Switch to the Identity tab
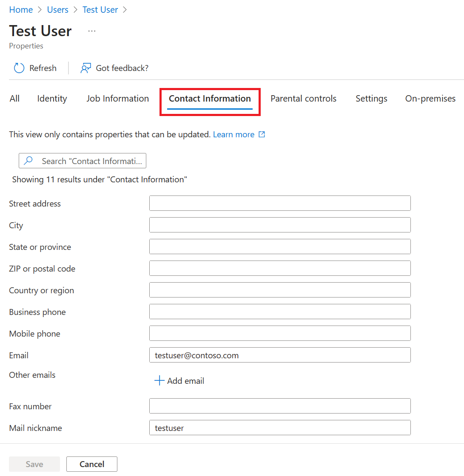This screenshot has height=476, width=464. point(52,99)
